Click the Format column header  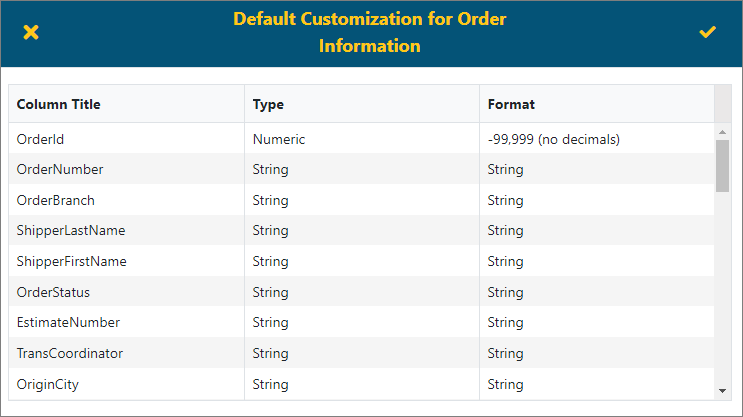click(x=511, y=104)
